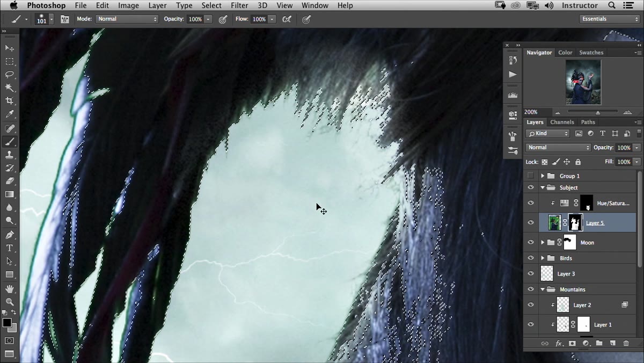This screenshot has width=644, height=363.
Task: Enable airbrush-style build-up effects
Action: pyautogui.click(x=287, y=19)
